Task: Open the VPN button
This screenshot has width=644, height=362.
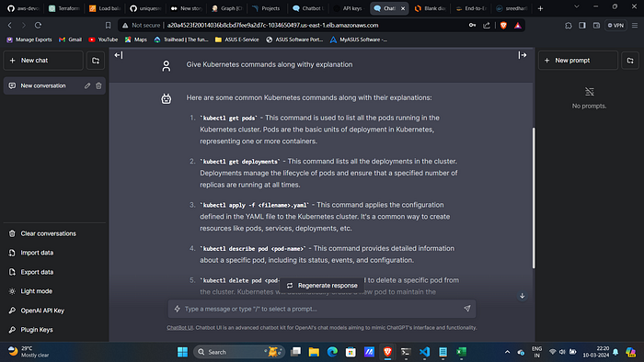Action: pyautogui.click(x=615, y=26)
